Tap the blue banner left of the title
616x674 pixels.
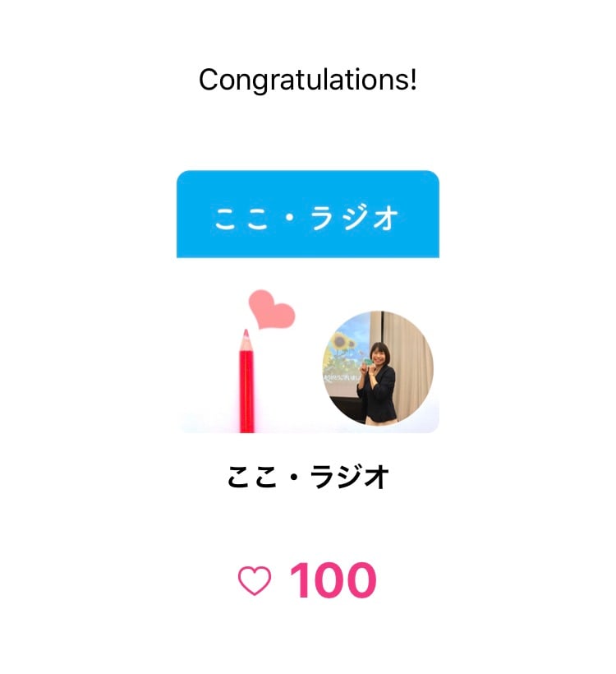(194, 218)
